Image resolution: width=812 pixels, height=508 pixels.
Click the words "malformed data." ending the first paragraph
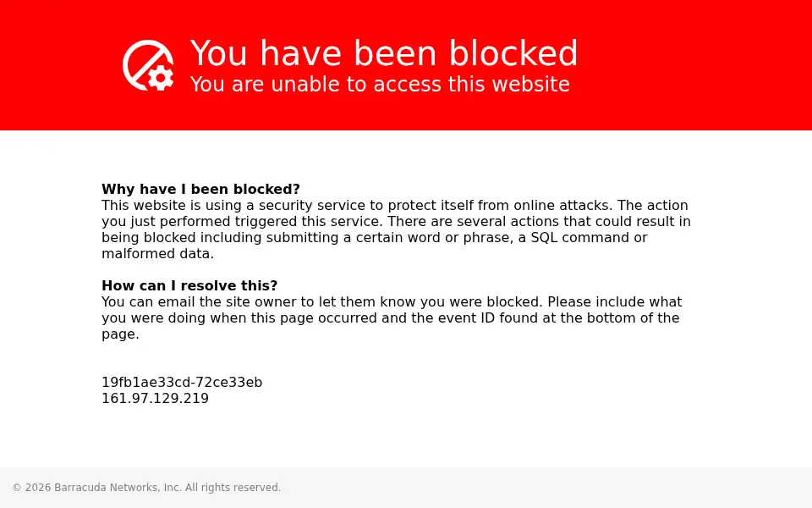click(158, 253)
